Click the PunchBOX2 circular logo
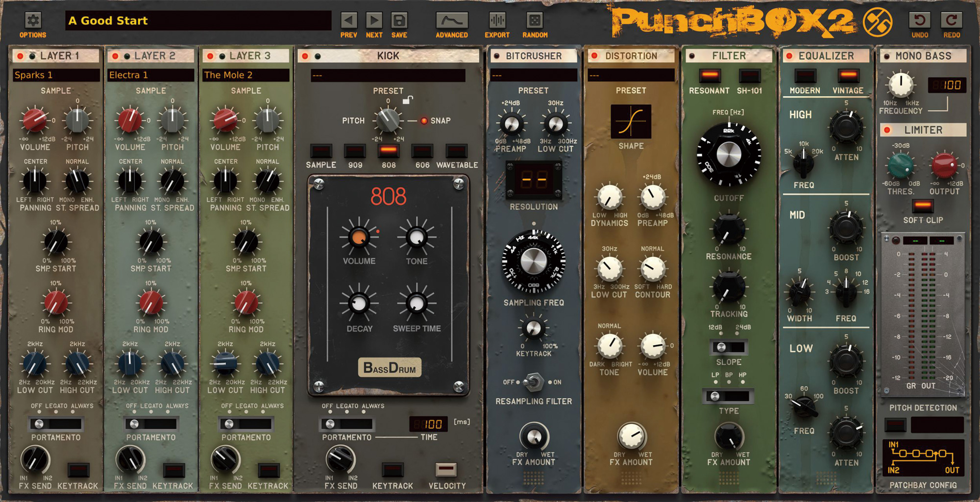Viewport: 980px width, 502px height. coord(877,23)
